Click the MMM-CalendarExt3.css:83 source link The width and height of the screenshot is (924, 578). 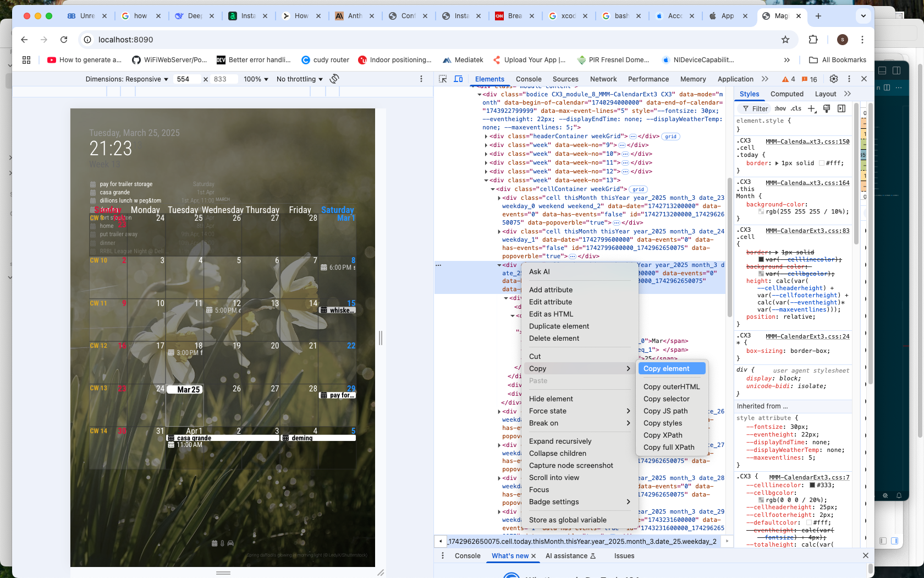pos(807,231)
